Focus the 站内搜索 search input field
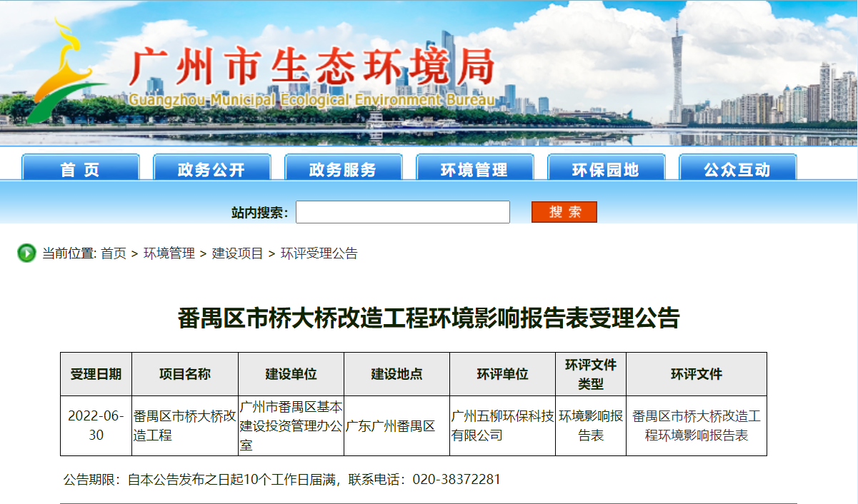Image resolution: width=858 pixels, height=504 pixels. click(x=402, y=212)
